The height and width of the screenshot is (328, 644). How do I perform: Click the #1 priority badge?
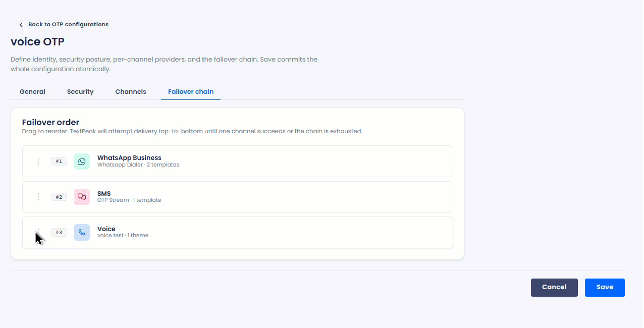coord(59,161)
